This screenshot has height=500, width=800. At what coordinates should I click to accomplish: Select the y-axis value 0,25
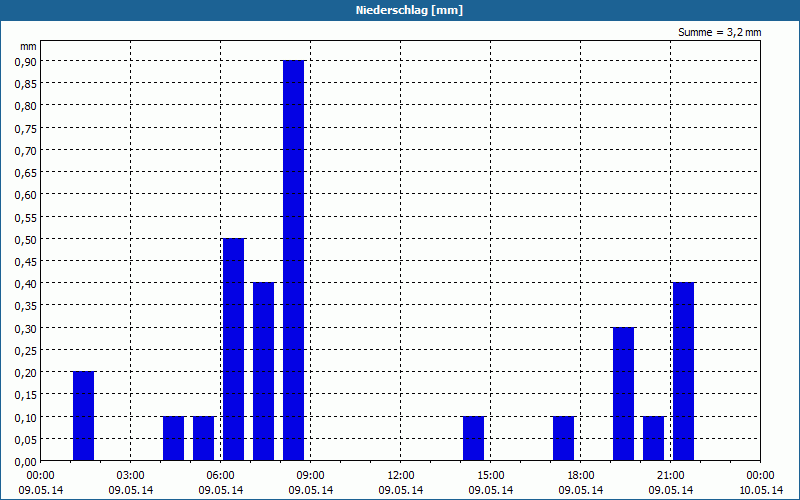click(x=26, y=351)
